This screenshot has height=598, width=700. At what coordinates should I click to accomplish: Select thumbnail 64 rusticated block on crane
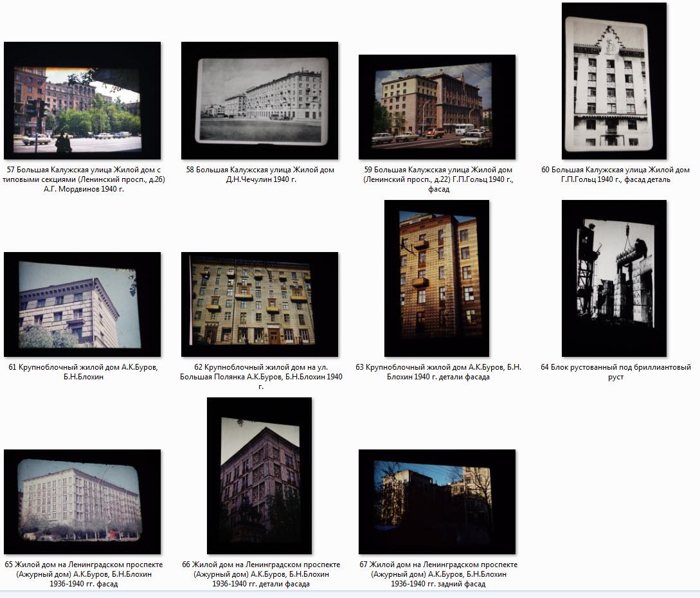click(x=614, y=278)
